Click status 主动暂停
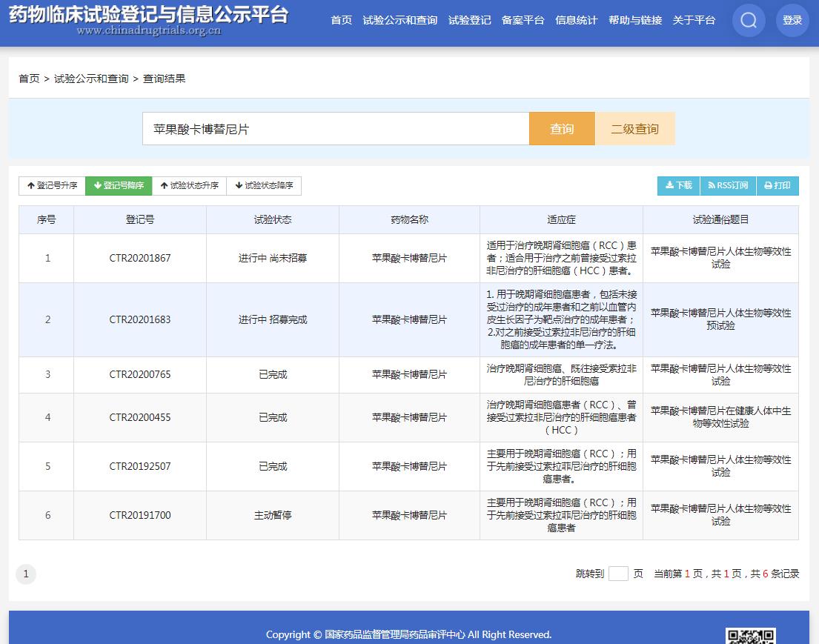Screen dimensions: 819x644 point(273,516)
